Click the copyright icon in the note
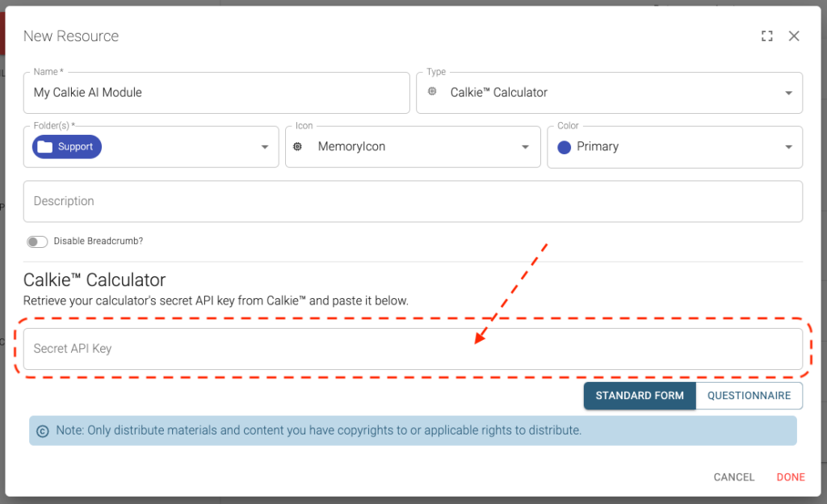Viewport: 827px width, 504px height. tap(43, 430)
